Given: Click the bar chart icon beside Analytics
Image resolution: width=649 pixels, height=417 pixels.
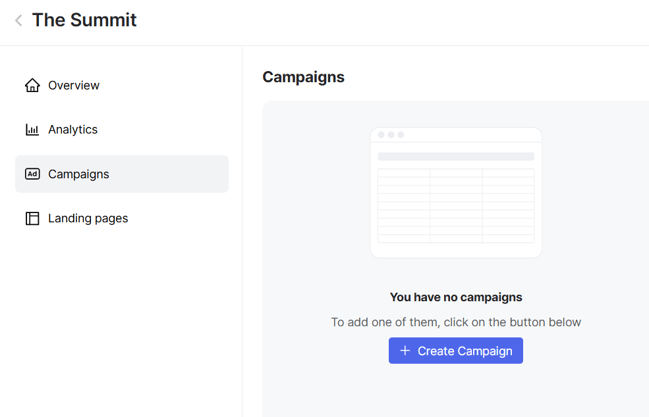Looking at the screenshot, I should pyautogui.click(x=32, y=130).
